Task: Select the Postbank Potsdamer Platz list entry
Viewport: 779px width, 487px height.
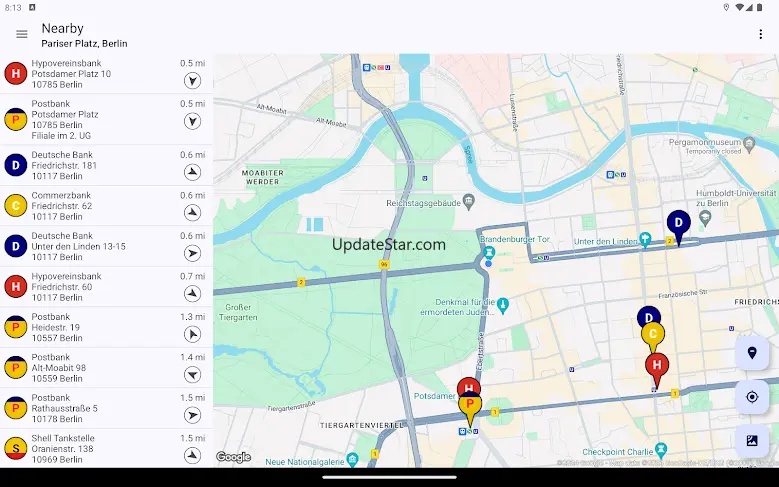Action: click(x=106, y=120)
